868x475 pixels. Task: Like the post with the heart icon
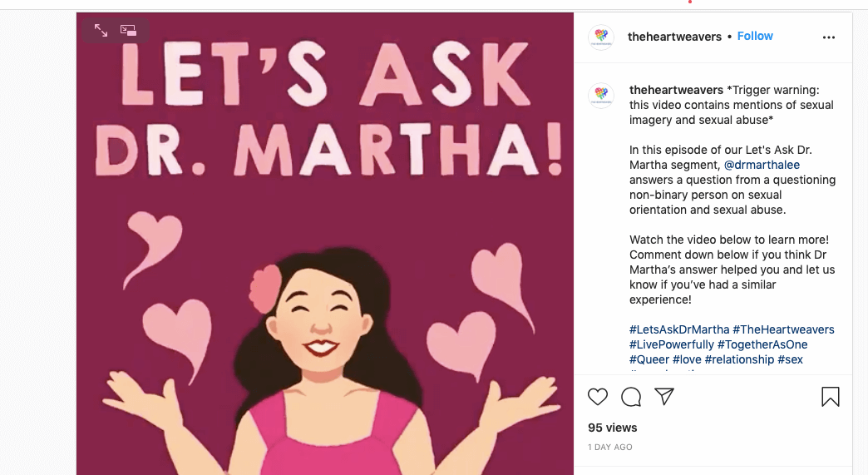tap(598, 397)
